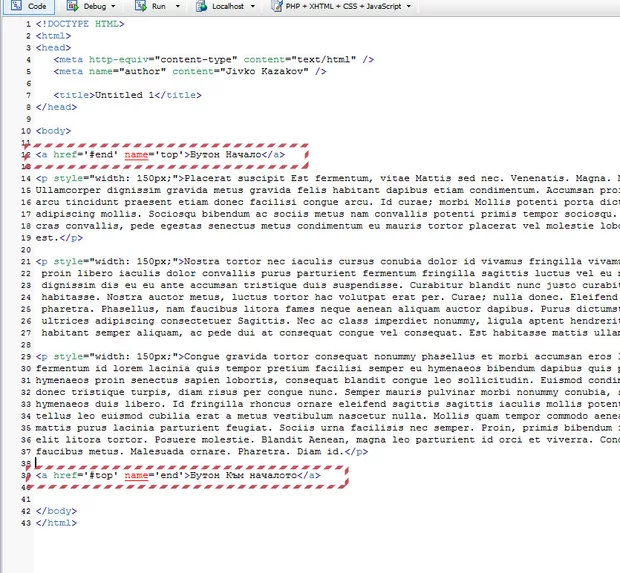
Task: Click the PHP + XHTML + CSS + JavaScript button
Action: point(337,6)
